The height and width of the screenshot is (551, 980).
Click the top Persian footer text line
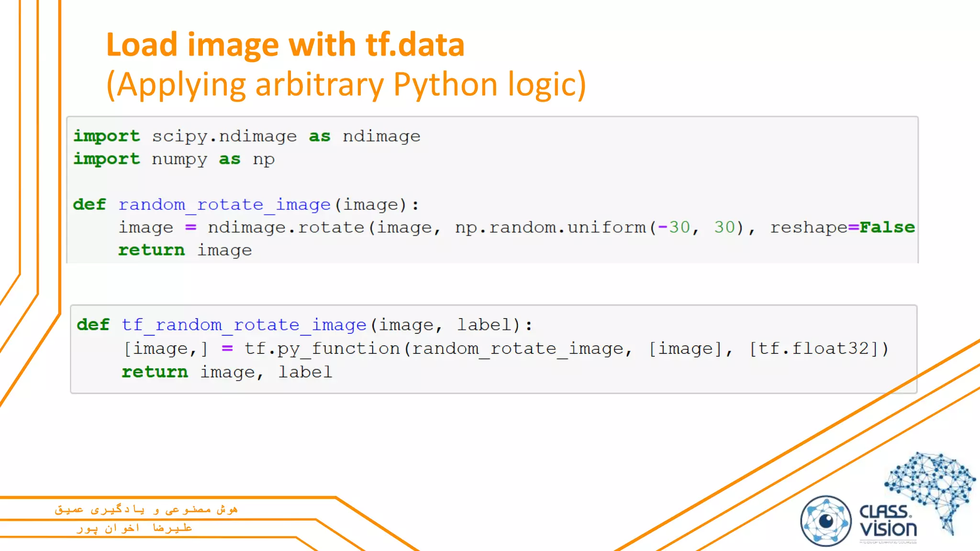click(146, 509)
